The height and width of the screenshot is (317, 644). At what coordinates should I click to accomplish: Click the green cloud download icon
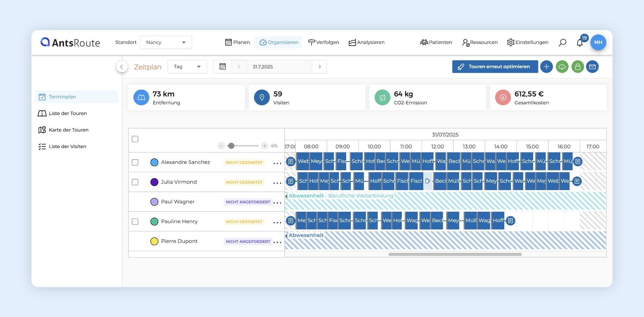click(562, 67)
